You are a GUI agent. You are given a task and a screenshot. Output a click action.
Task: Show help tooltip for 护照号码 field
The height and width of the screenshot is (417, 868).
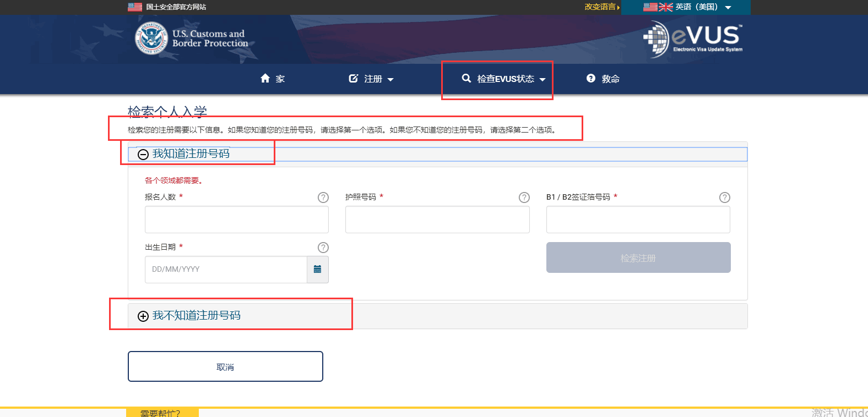524,197
